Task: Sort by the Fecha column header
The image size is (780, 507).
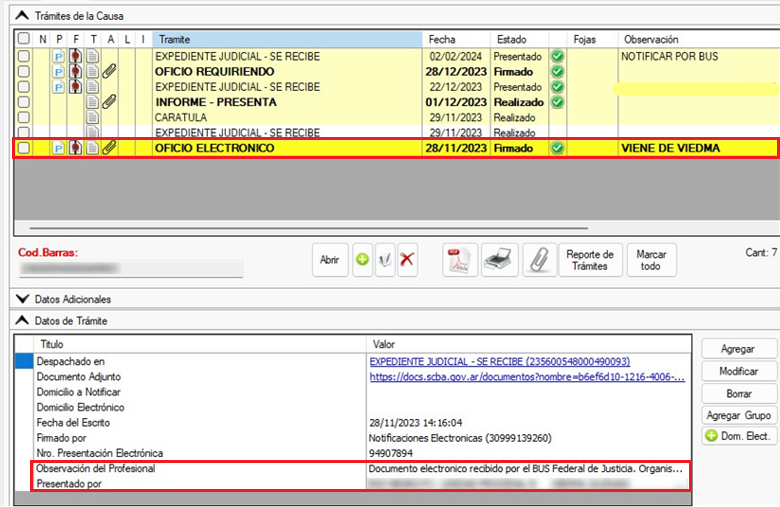Action: (442, 38)
